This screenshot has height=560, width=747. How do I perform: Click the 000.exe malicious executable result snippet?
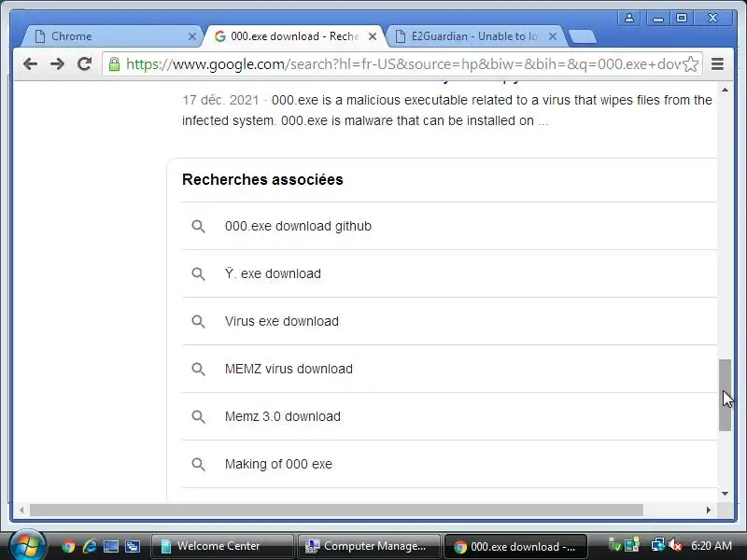[447, 110]
